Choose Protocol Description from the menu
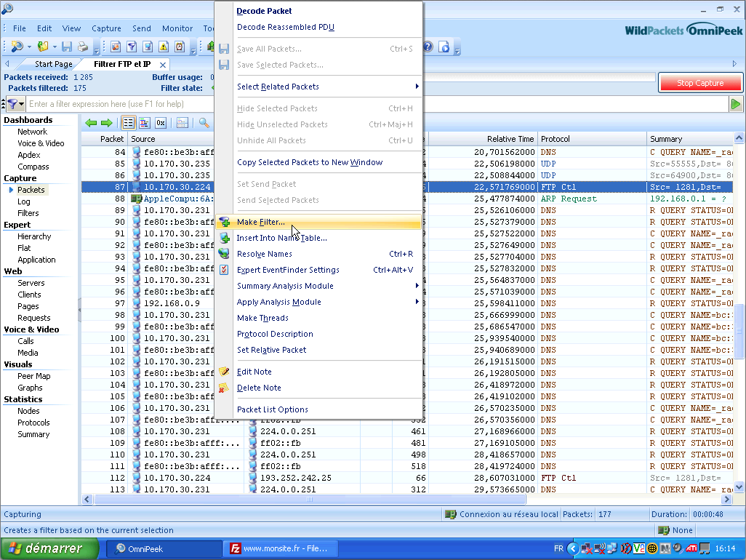 (318, 334)
